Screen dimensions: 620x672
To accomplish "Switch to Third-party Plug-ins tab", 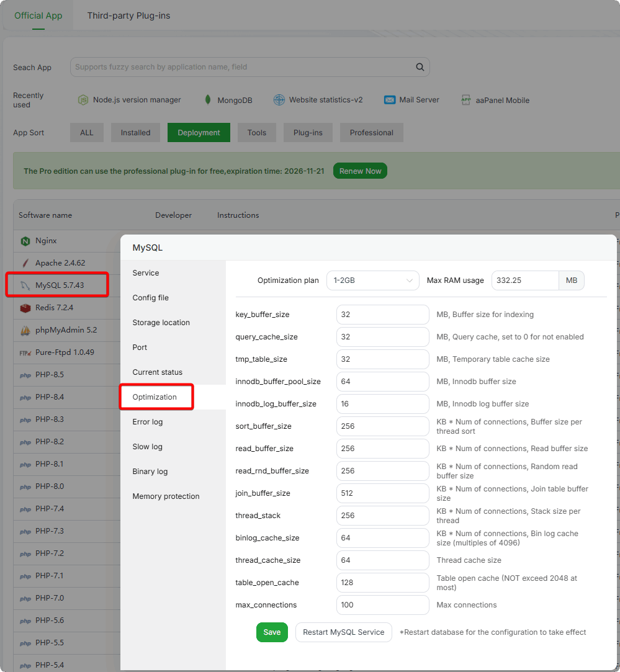I will [x=128, y=16].
